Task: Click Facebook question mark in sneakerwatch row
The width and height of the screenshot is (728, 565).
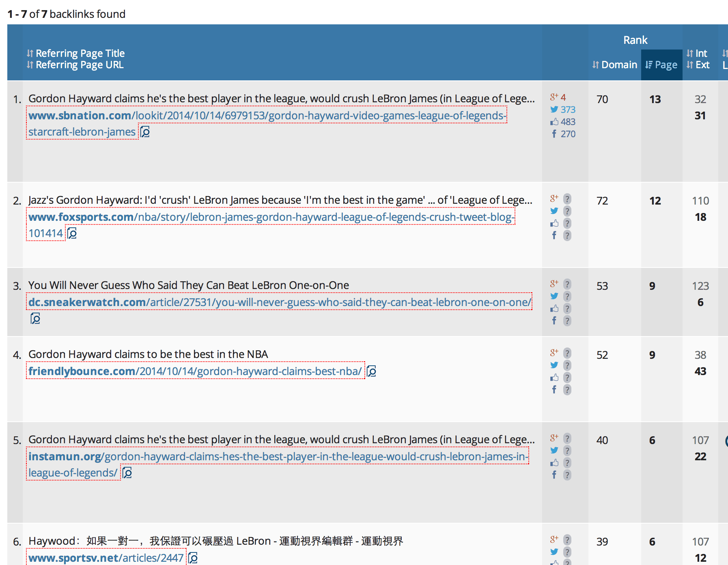Action: coord(567,321)
